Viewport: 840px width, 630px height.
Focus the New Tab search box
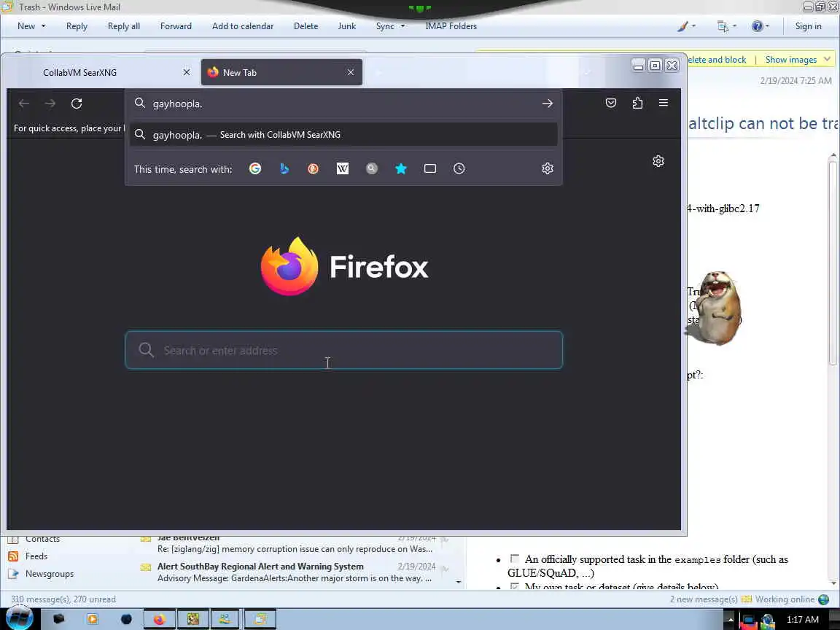point(344,350)
